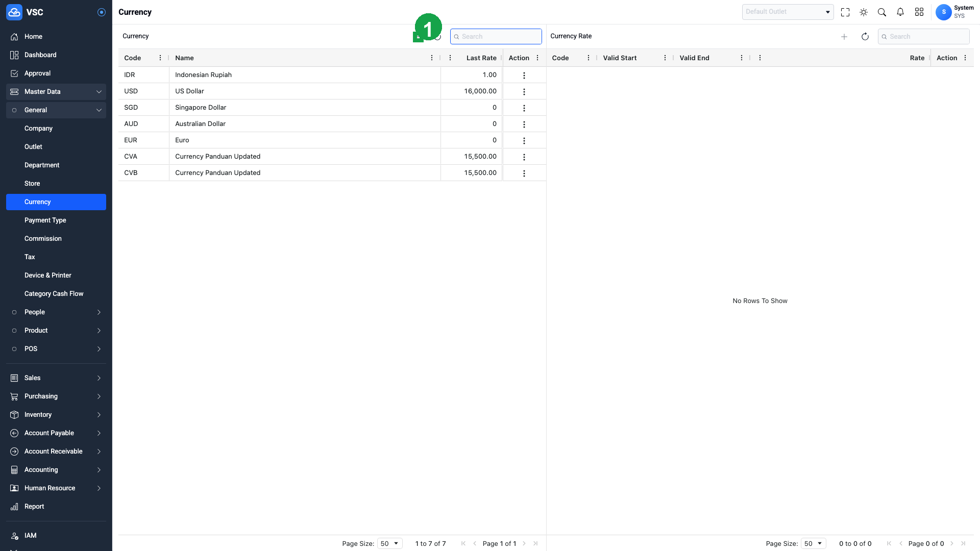Open action menu for IDR row
This screenshot has width=980, height=551.
[x=524, y=76]
